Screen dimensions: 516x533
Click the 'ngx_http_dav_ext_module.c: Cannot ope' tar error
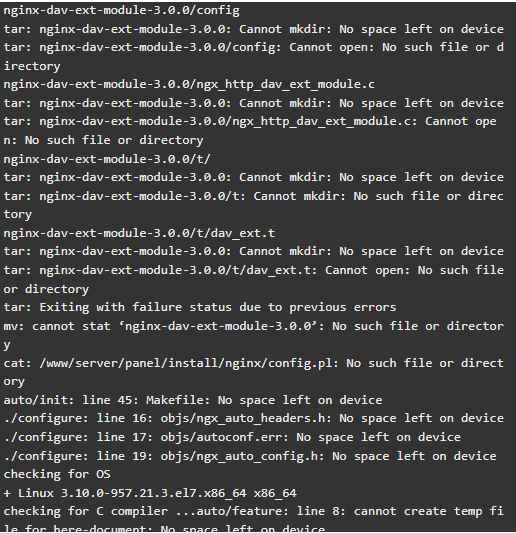(250, 121)
